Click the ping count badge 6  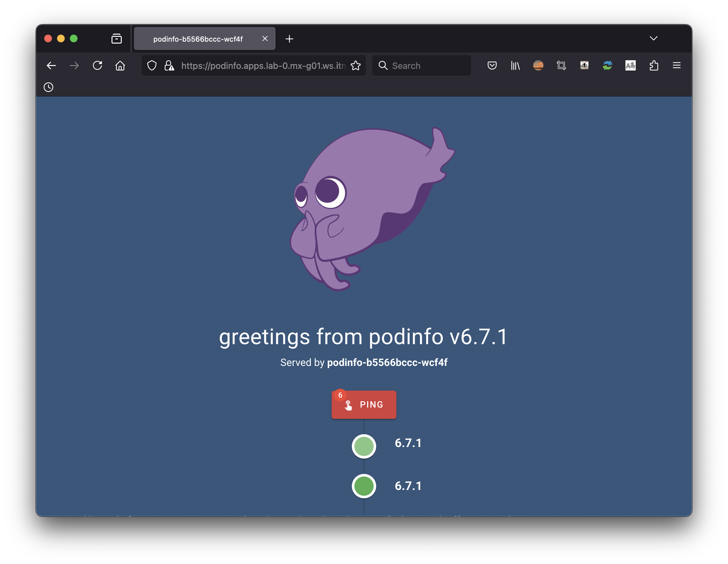[x=340, y=395]
